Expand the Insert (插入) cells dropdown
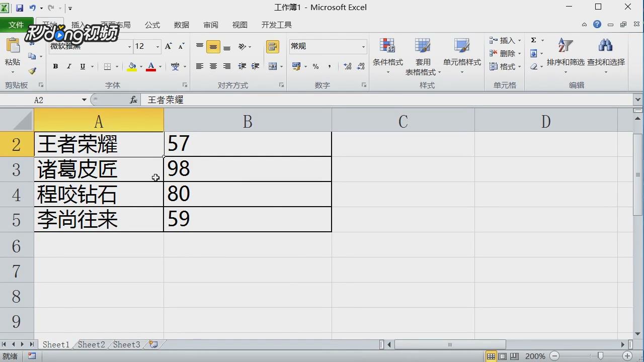The image size is (644, 362). (520, 40)
